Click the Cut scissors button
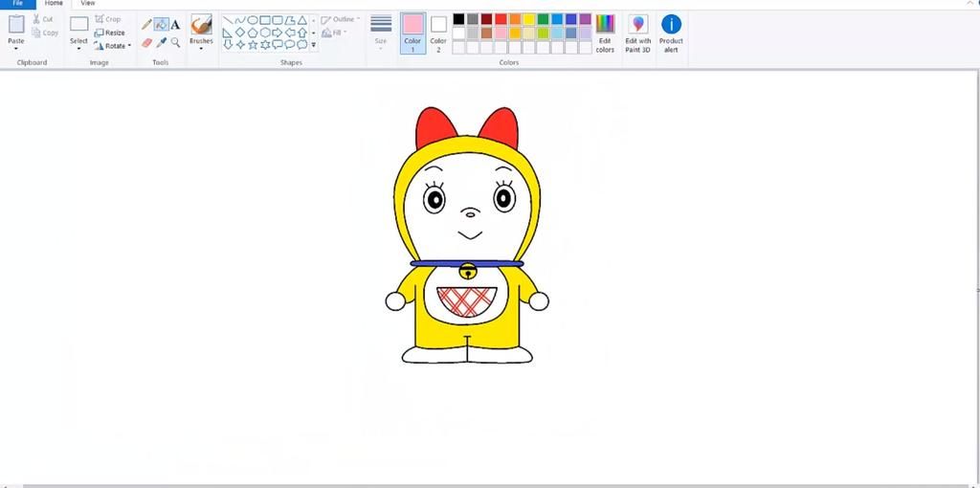The height and width of the screenshot is (488, 980). click(x=42, y=19)
